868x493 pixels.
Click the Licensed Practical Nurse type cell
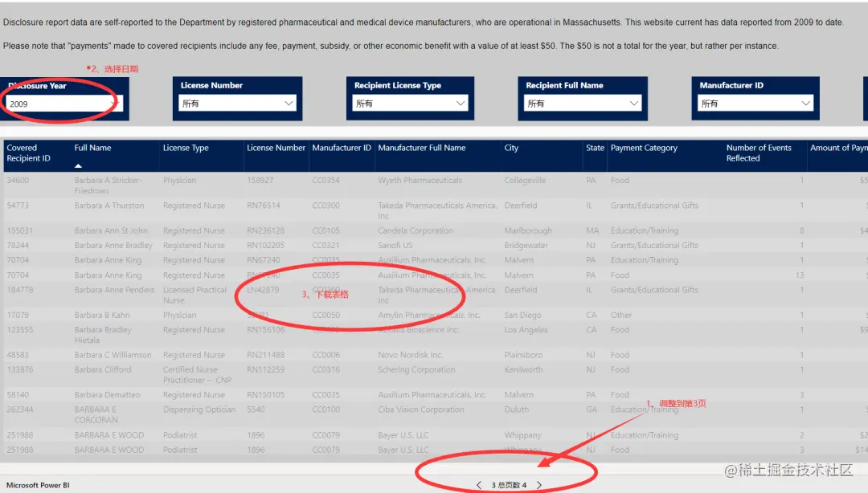coord(194,295)
